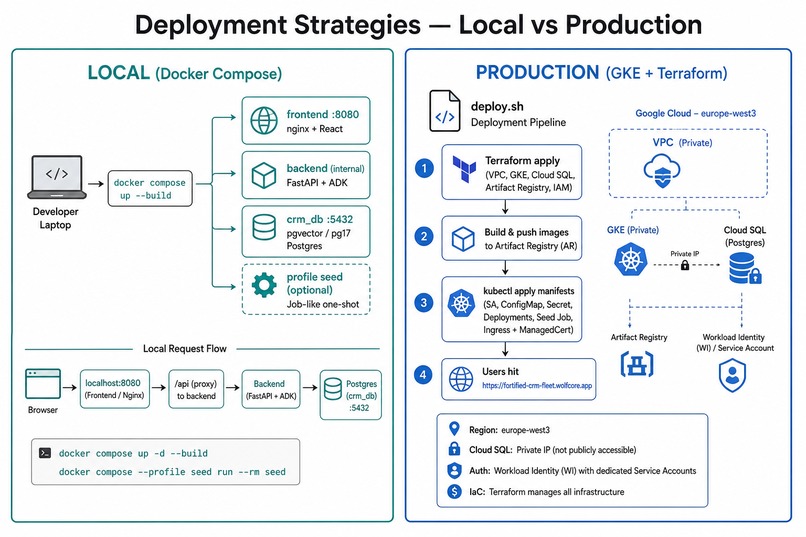Select the profile seed (optional) box
This screenshot has width=806, height=537.
pyautogui.click(x=306, y=289)
